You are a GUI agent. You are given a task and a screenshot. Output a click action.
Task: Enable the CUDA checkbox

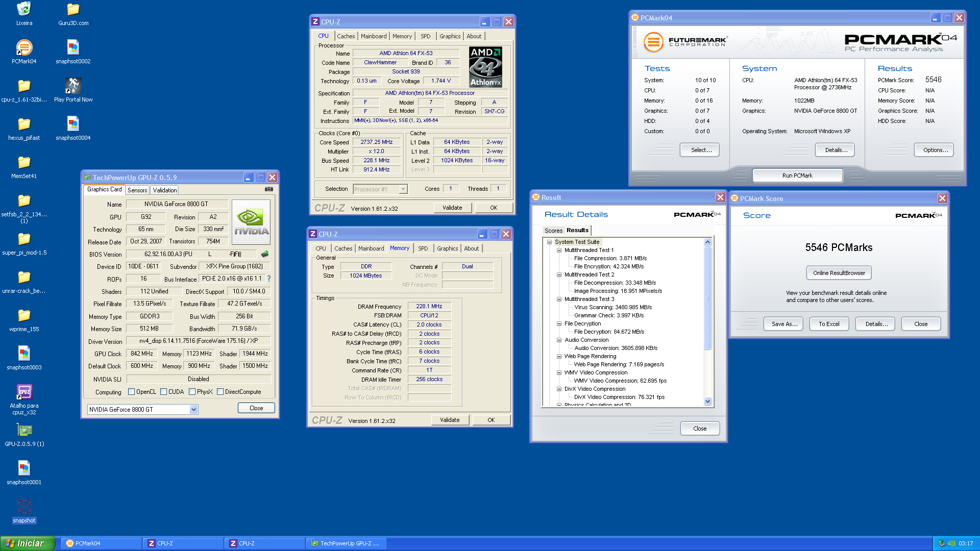[163, 392]
